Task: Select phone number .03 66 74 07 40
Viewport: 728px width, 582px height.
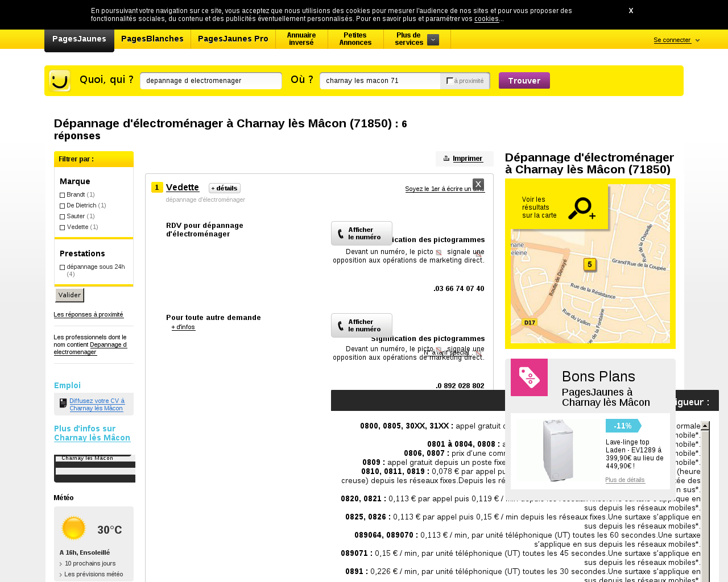Action: [x=459, y=289]
